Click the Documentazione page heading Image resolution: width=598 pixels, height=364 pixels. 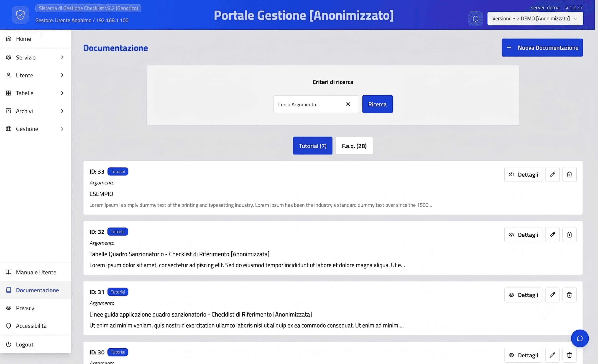click(115, 48)
